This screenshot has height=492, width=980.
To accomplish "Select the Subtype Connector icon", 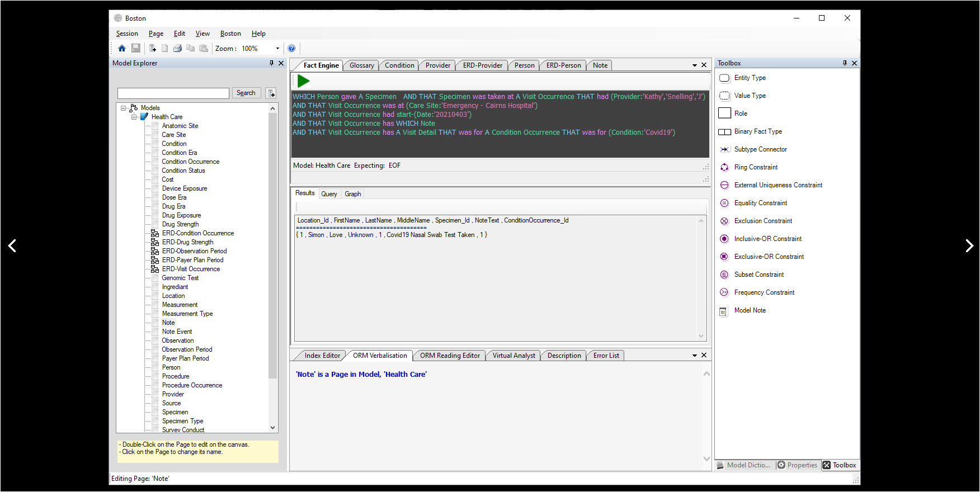I will (x=724, y=149).
